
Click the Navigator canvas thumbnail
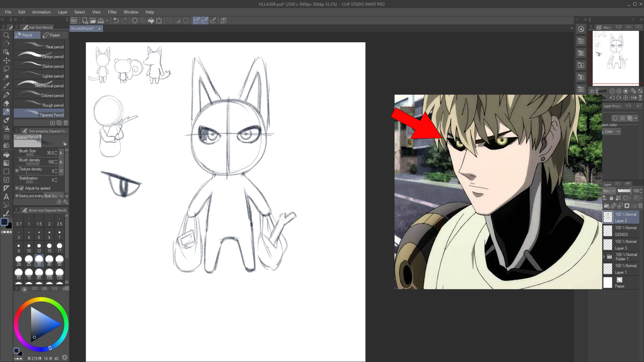[x=615, y=58]
